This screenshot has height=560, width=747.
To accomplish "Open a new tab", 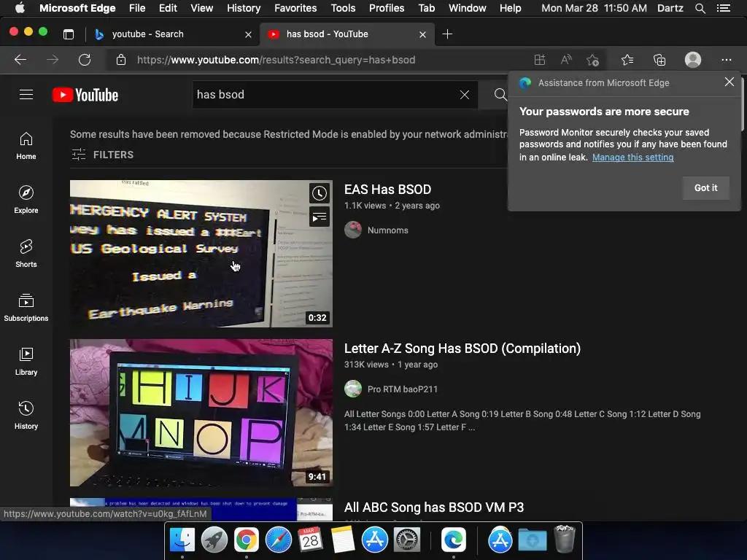I will point(447,34).
